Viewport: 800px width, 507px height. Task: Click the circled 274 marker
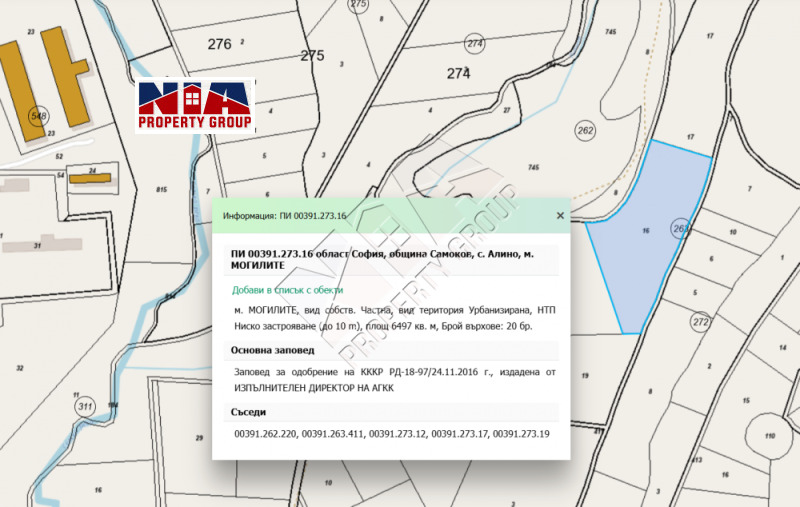pos(474,44)
